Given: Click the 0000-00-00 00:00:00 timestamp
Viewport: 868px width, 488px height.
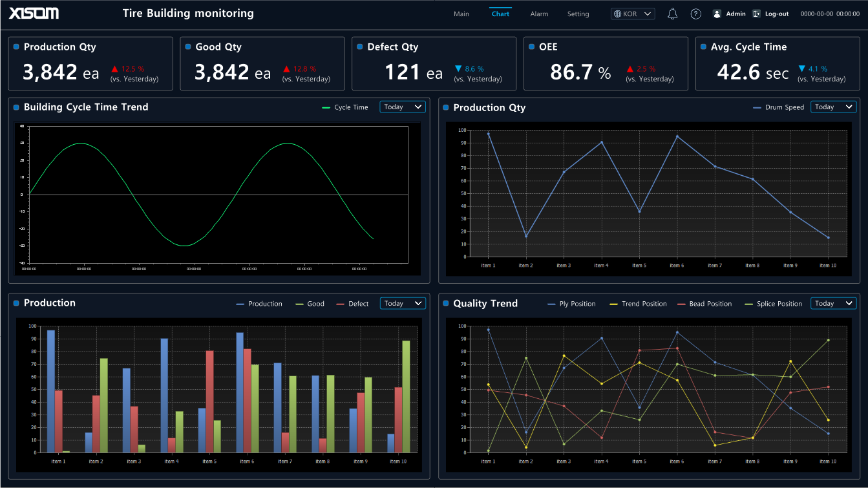Looking at the screenshot, I should 830,14.
